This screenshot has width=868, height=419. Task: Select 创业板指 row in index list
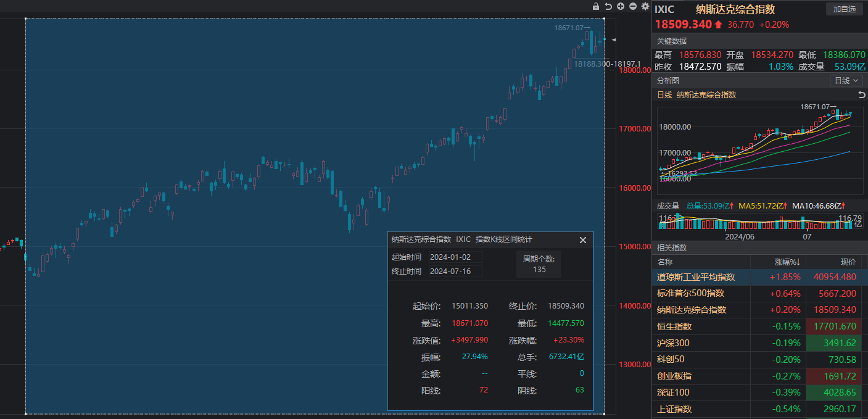674,376
